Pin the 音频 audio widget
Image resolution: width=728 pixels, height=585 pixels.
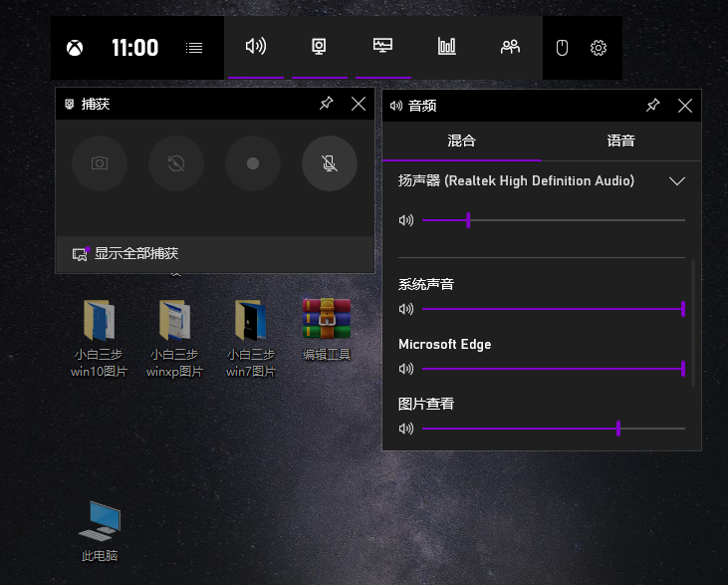click(652, 105)
